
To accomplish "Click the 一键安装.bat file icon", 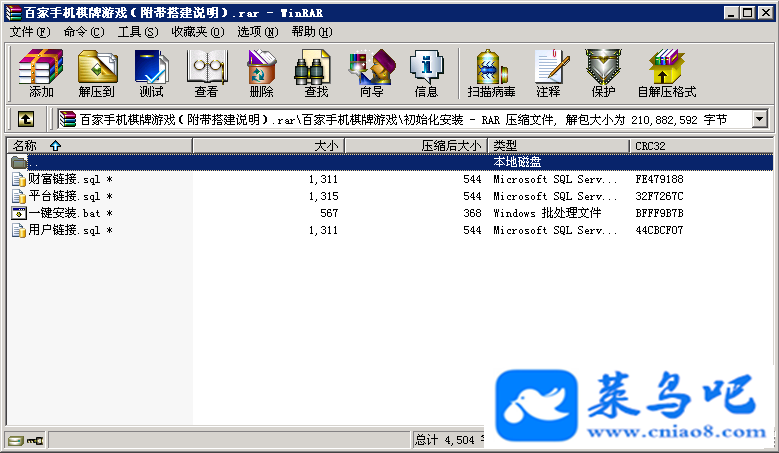I will 19,213.
